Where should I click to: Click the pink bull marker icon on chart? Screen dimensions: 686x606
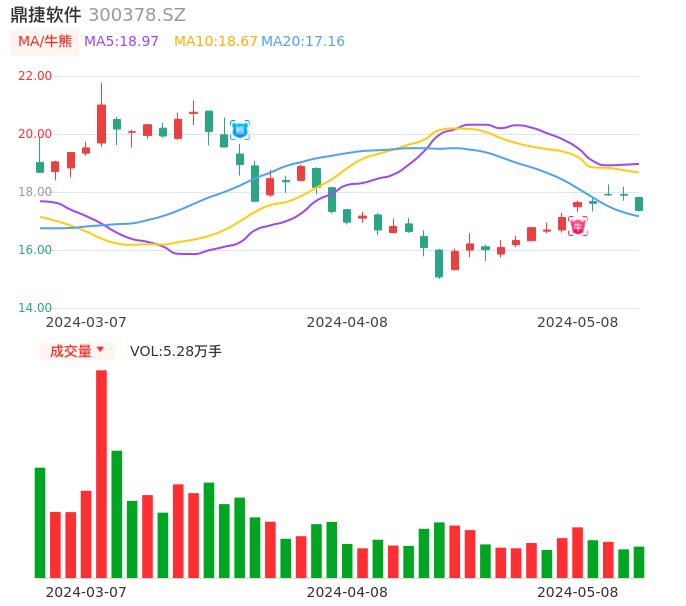tap(578, 226)
